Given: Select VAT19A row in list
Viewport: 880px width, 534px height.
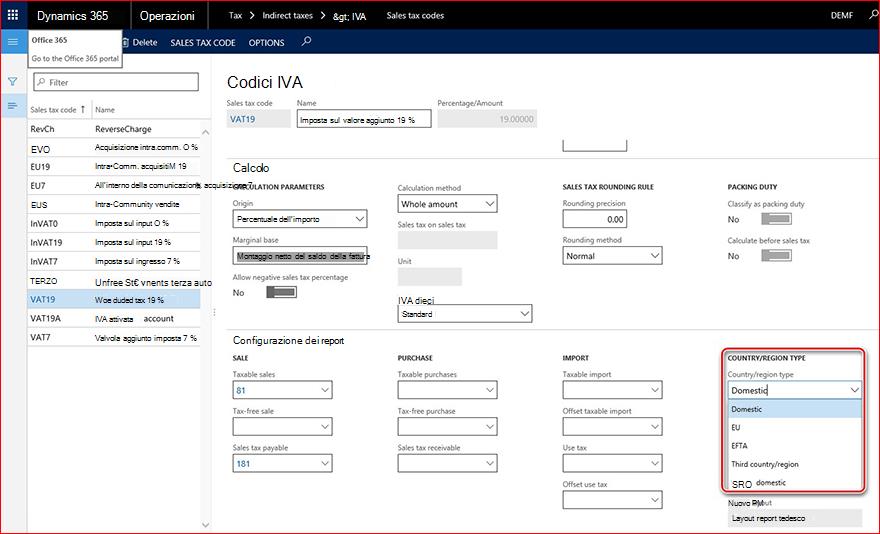Looking at the screenshot, I should click(x=114, y=318).
